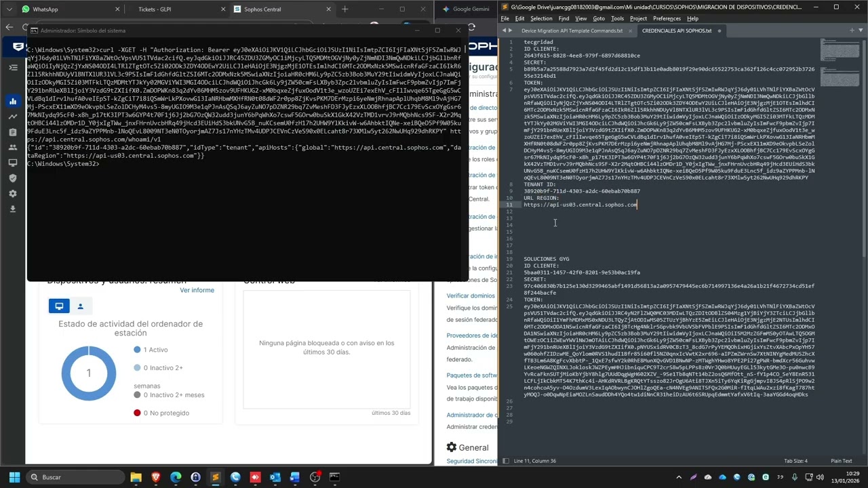Open the trend line icon in Sophos sidebar

coord(13,117)
